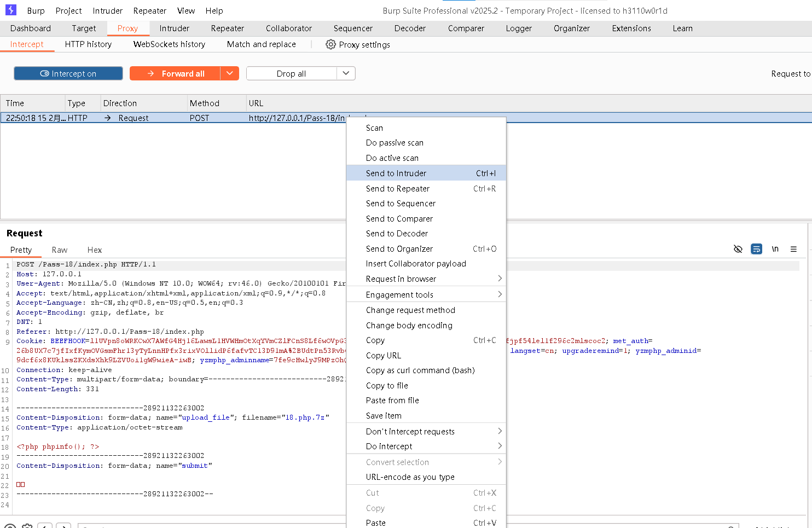Switch to Raw view tab

(x=60, y=250)
